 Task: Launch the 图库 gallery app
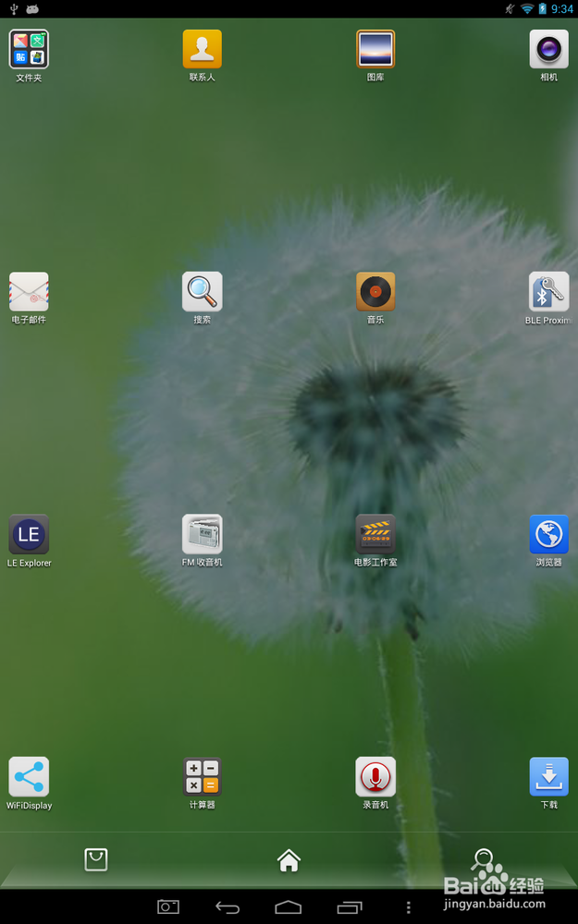pos(375,50)
